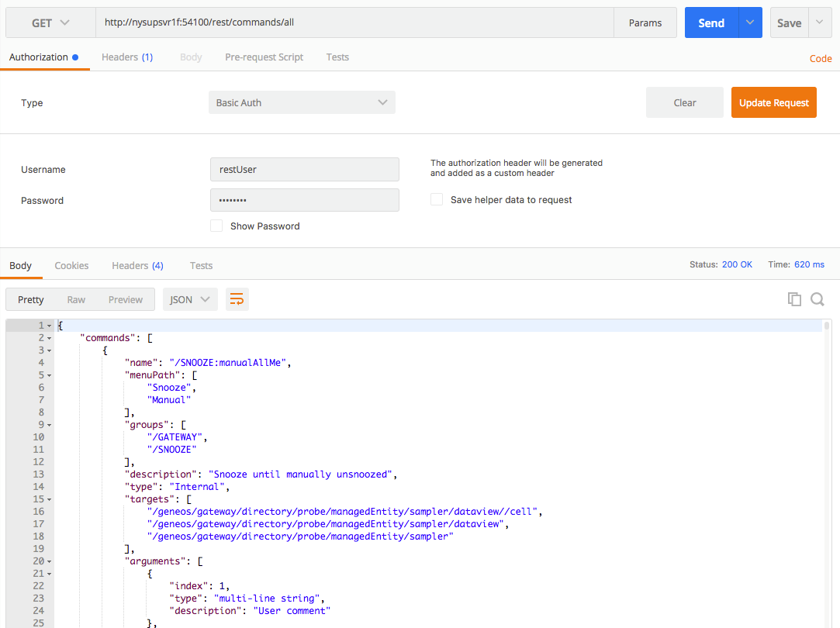Switch to the request Headers (1) tab
Image resolution: width=840 pixels, height=628 pixels.
pos(127,57)
